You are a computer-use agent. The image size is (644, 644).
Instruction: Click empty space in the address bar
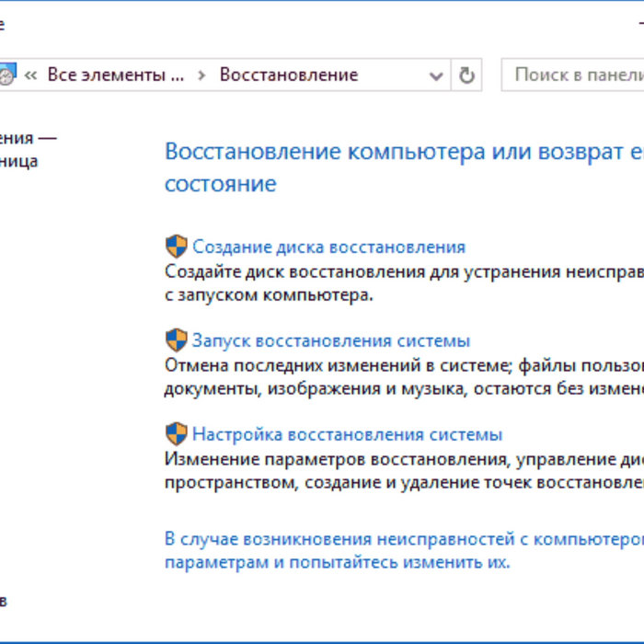click(x=396, y=75)
